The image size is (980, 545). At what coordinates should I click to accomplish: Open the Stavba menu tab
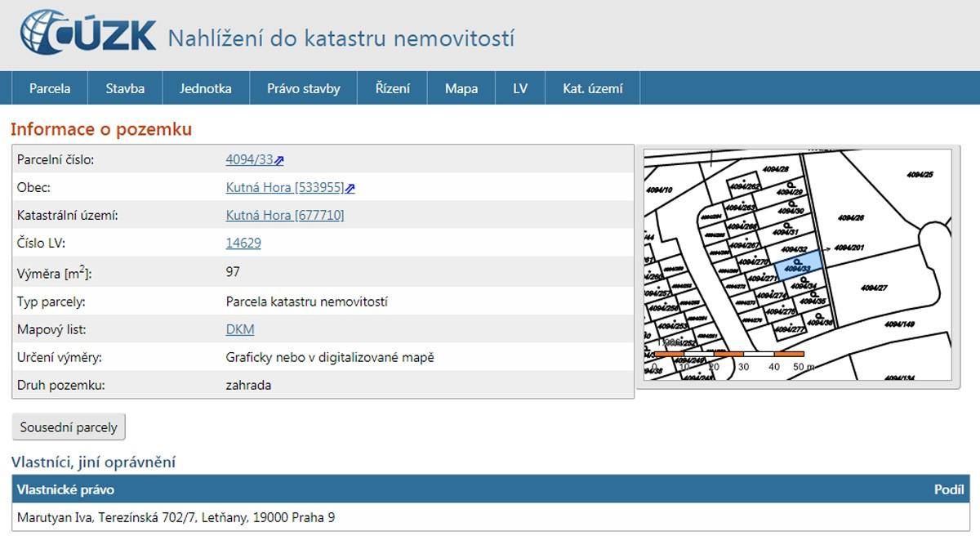coord(125,88)
